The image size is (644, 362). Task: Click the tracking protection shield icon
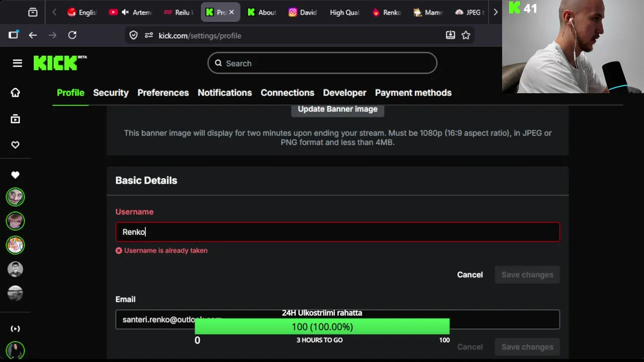[x=133, y=35]
